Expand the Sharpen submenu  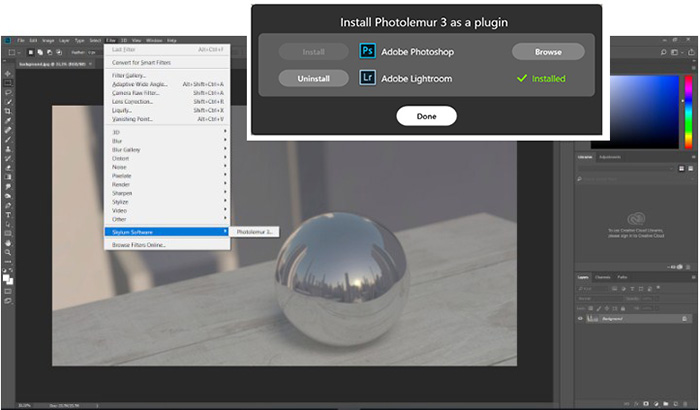tap(167, 193)
